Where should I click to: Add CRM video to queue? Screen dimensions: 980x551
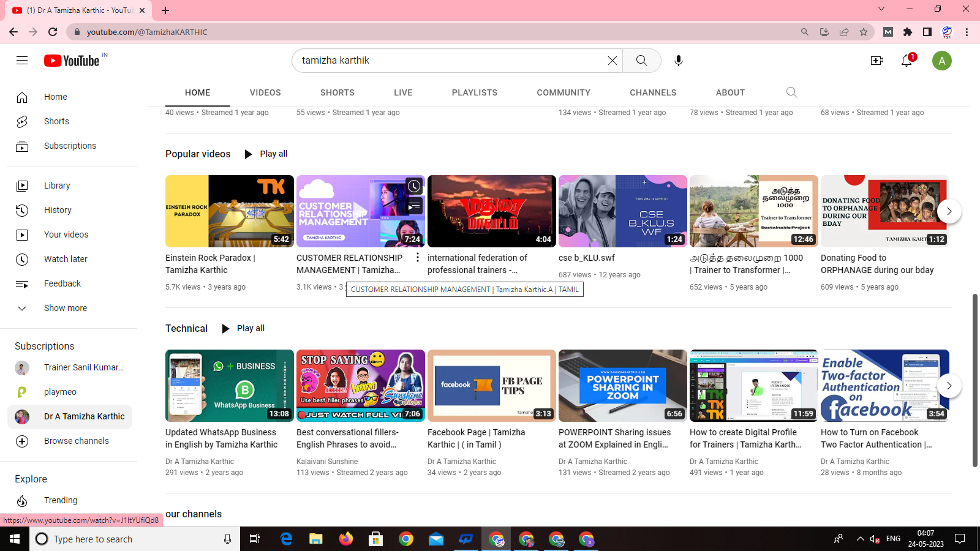(x=414, y=206)
